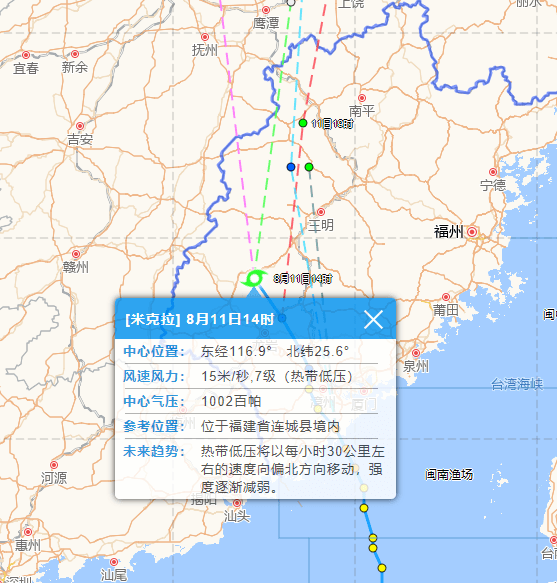Click the 风速风力 field label

point(154,376)
